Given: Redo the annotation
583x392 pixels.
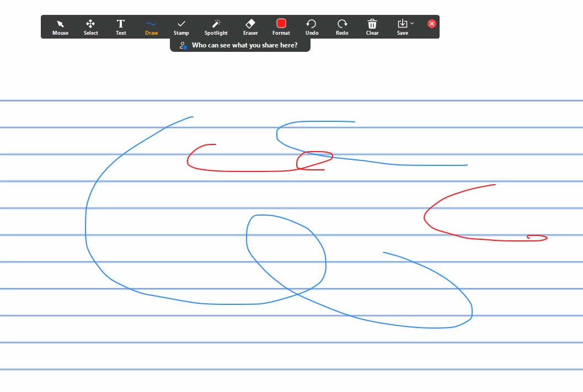Looking at the screenshot, I should click(342, 27).
